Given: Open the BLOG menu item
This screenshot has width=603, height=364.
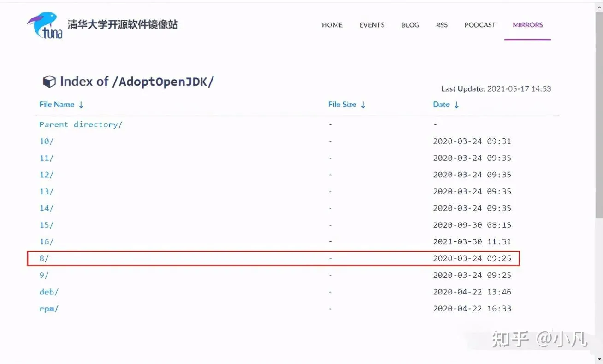Looking at the screenshot, I should pyautogui.click(x=410, y=25).
